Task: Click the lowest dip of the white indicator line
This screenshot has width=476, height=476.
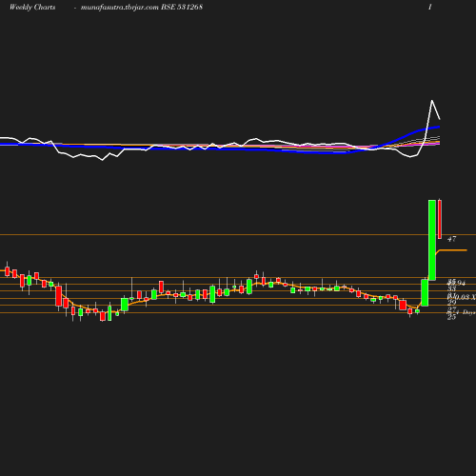Action: click(102, 160)
